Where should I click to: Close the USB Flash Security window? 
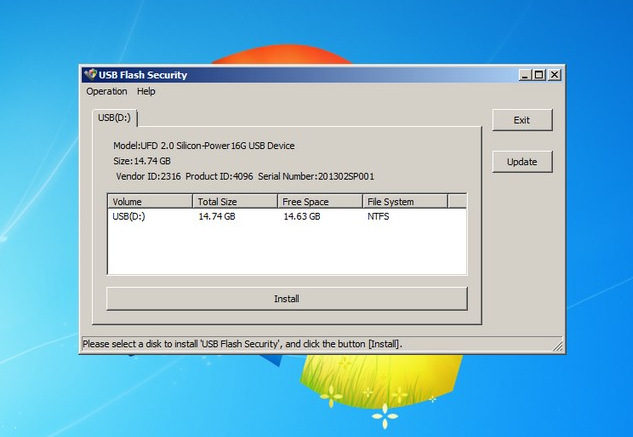point(555,75)
